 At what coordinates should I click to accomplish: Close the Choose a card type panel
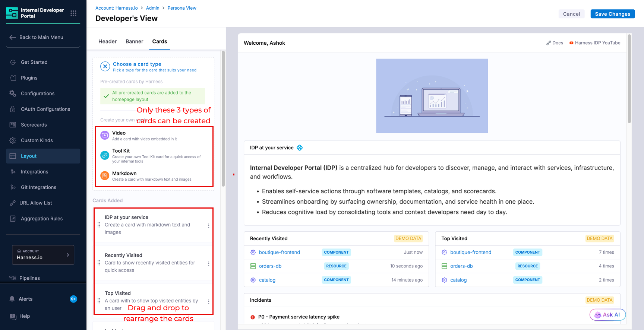(105, 67)
